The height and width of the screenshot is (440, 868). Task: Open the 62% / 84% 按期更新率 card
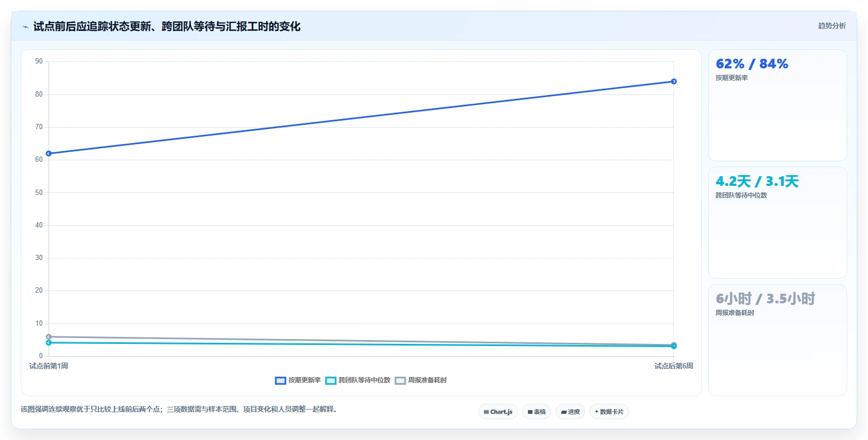(778, 105)
